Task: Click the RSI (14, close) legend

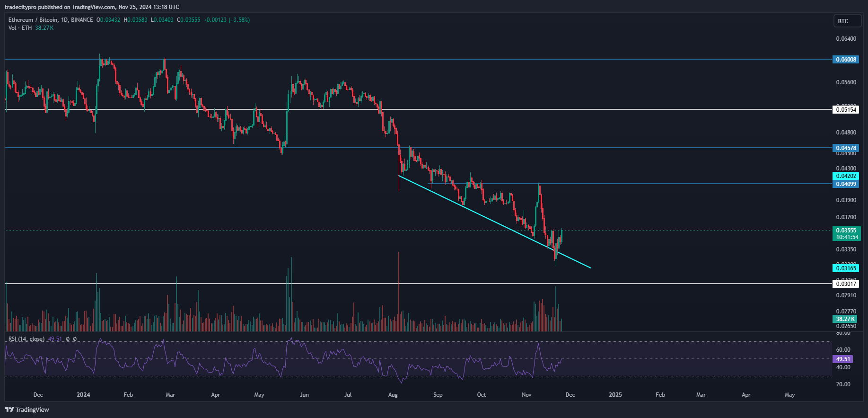Action: pyautogui.click(x=26, y=339)
